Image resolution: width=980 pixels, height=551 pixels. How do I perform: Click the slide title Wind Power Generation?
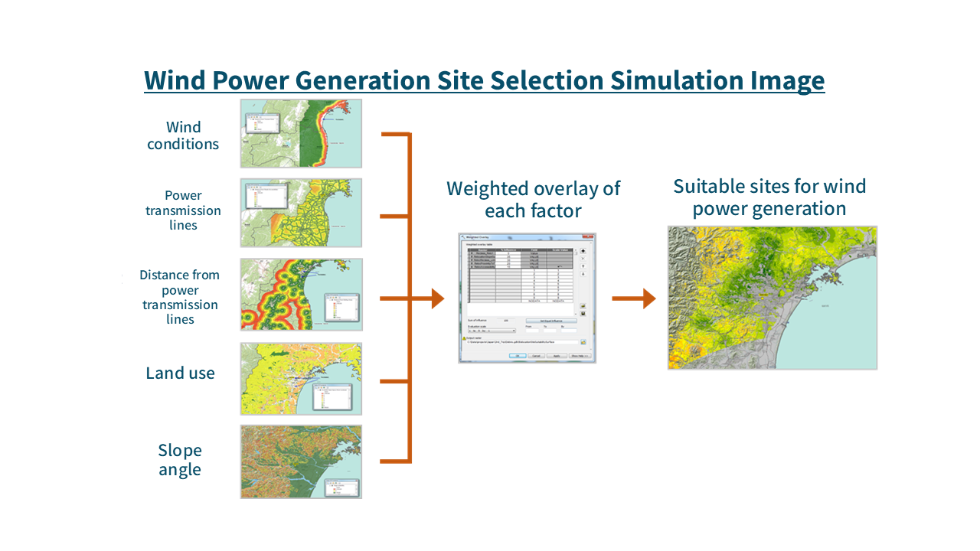point(484,80)
